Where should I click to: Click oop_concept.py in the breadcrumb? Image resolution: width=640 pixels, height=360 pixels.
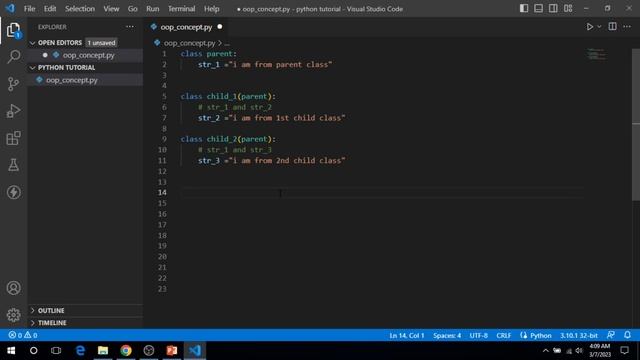tap(189, 43)
